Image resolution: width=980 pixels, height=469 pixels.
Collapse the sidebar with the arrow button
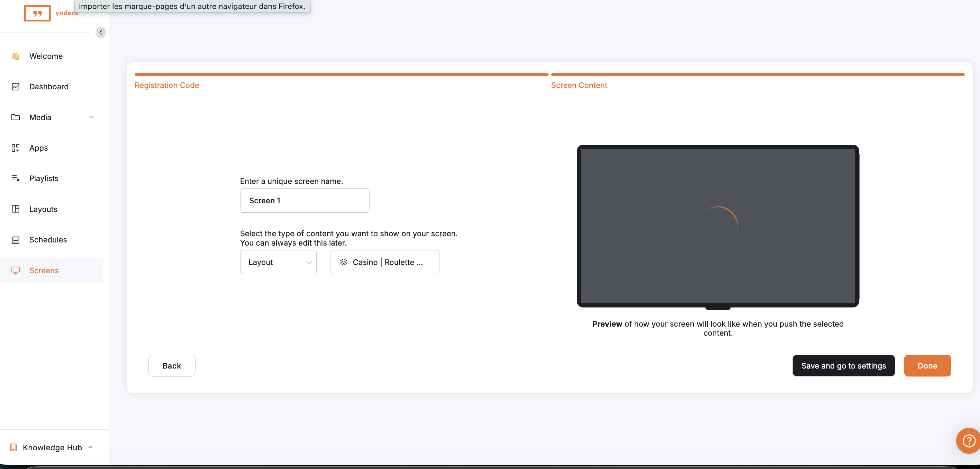101,32
